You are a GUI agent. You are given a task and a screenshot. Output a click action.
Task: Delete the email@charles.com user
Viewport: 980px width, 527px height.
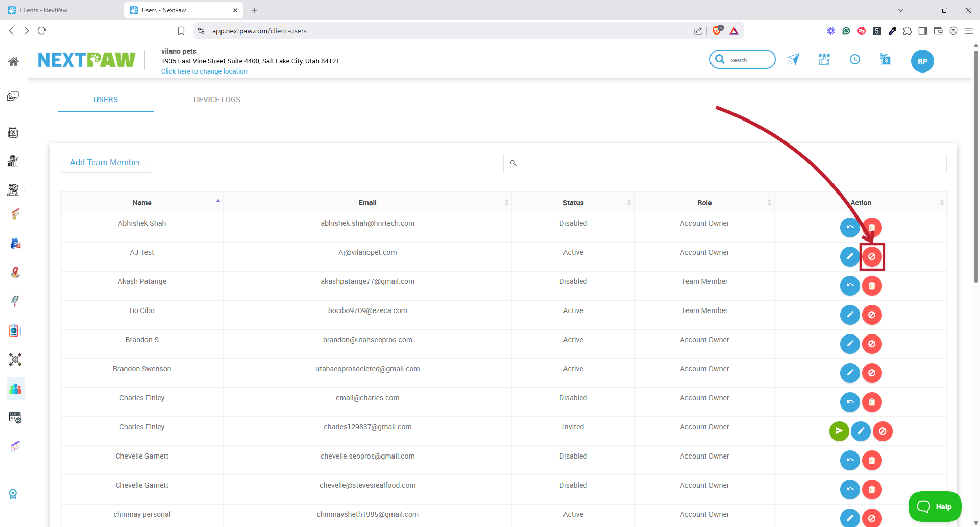coord(872,402)
